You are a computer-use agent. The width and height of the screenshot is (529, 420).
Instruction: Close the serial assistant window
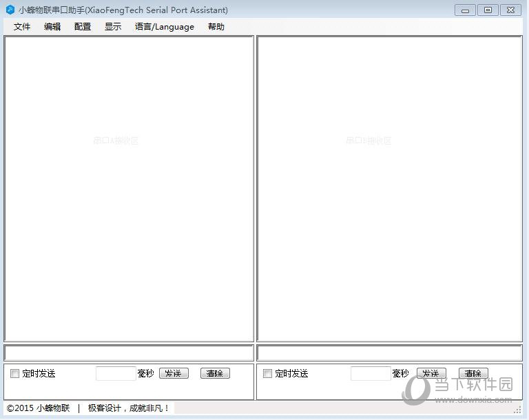[511, 10]
